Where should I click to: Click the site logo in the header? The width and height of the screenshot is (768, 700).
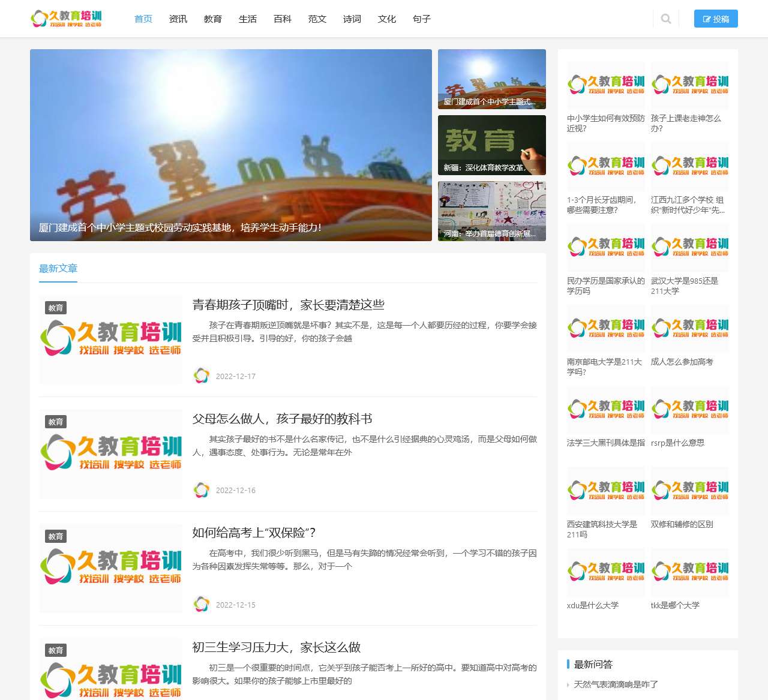pyautogui.click(x=66, y=19)
